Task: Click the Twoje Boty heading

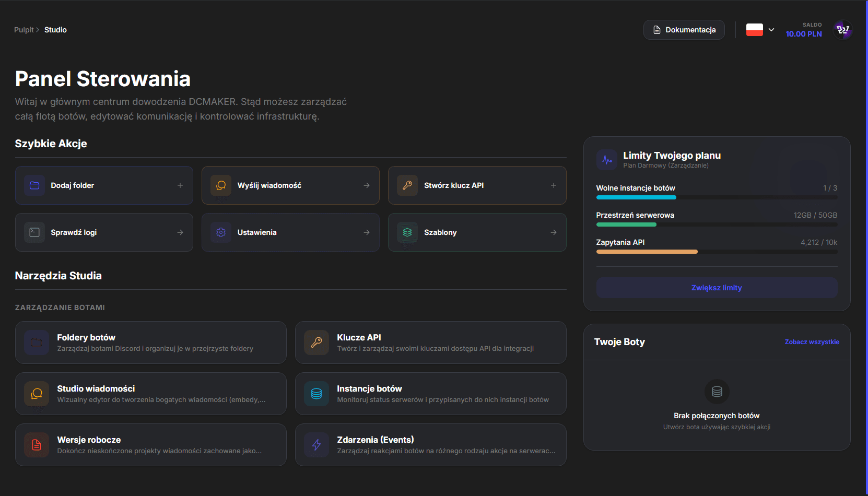Action: coord(619,342)
